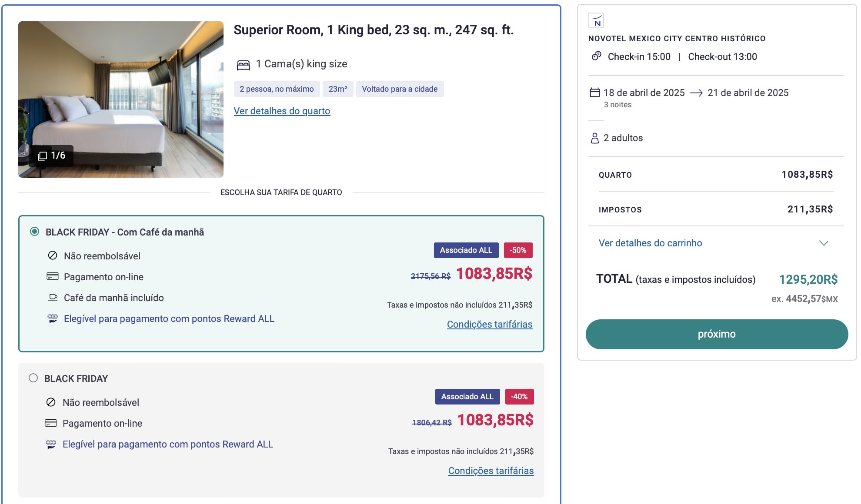Open Ver detalhes do carrinho link

click(650, 243)
